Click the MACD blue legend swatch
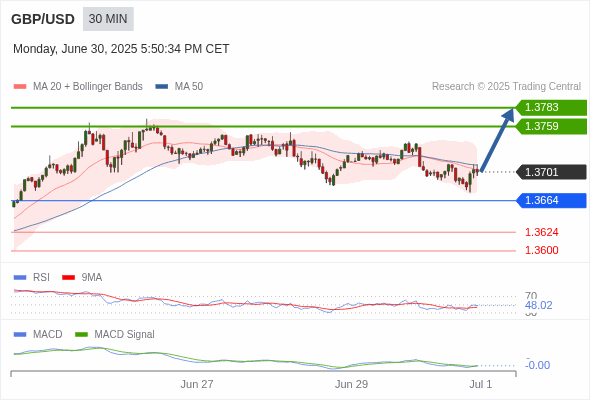Screen dimensions: 590x400 tap(20, 335)
